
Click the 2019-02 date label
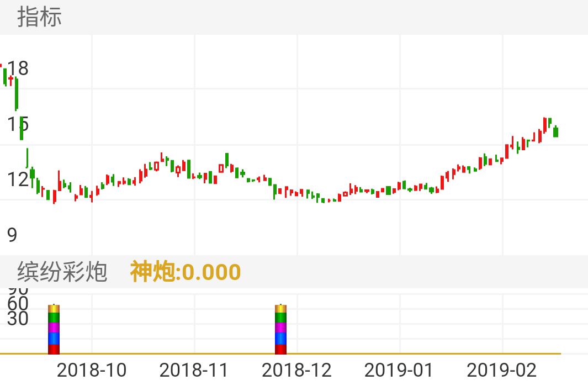pyautogui.click(x=502, y=370)
